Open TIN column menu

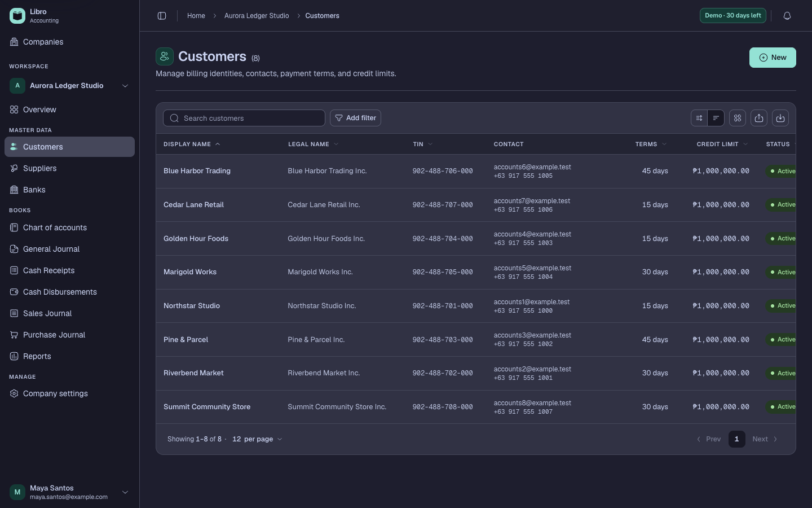pos(430,144)
